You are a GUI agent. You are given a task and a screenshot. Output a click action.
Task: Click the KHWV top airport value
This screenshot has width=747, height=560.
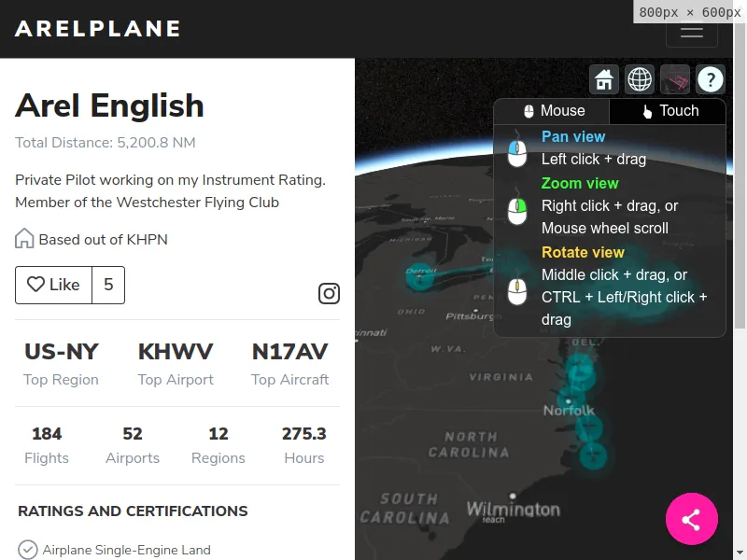[176, 352]
